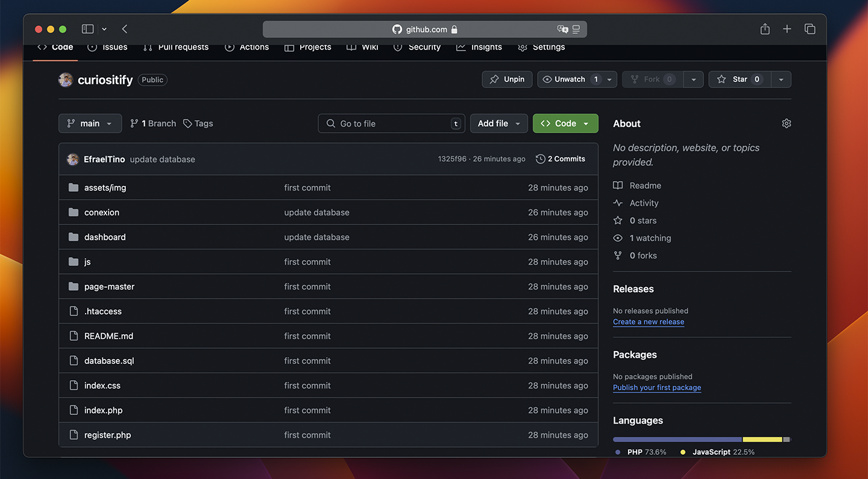868x479 pixels.
Task: Expand the Fork options dropdown arrow
Action: pos(693,79)
